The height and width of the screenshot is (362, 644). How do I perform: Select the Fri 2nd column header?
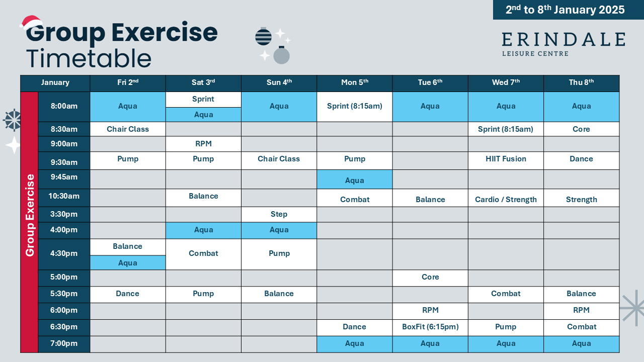(x=128, y=83)
